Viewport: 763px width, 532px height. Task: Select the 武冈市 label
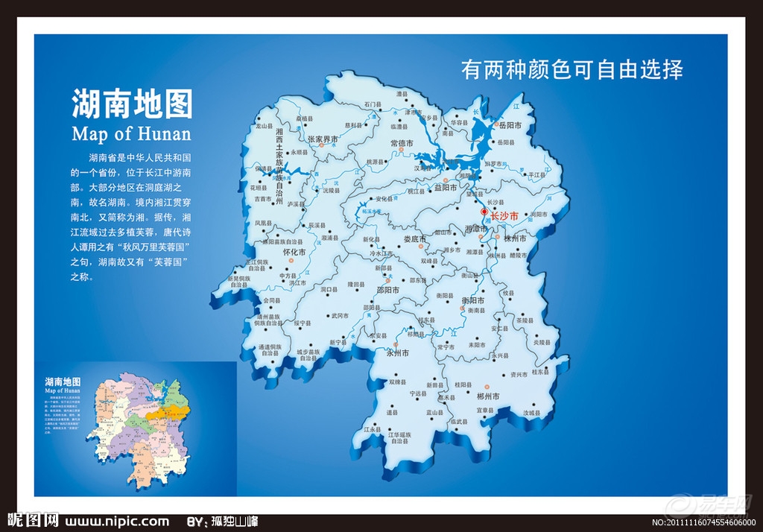coord(340,316)
